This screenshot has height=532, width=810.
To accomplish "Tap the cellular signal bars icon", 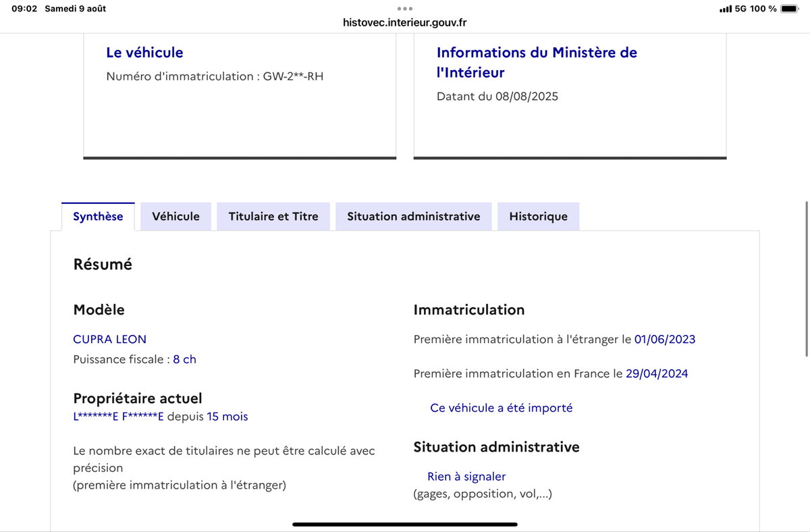I will (726, 9).
